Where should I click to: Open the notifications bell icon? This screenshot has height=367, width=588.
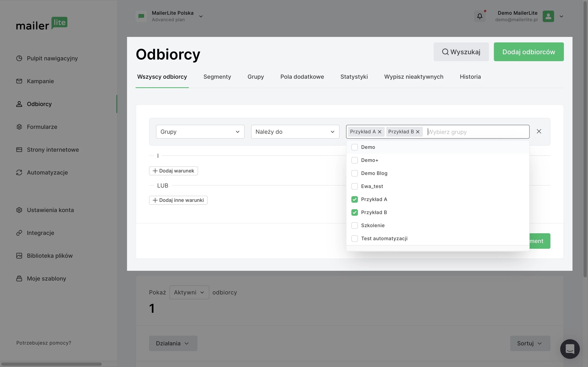point(479,16)
